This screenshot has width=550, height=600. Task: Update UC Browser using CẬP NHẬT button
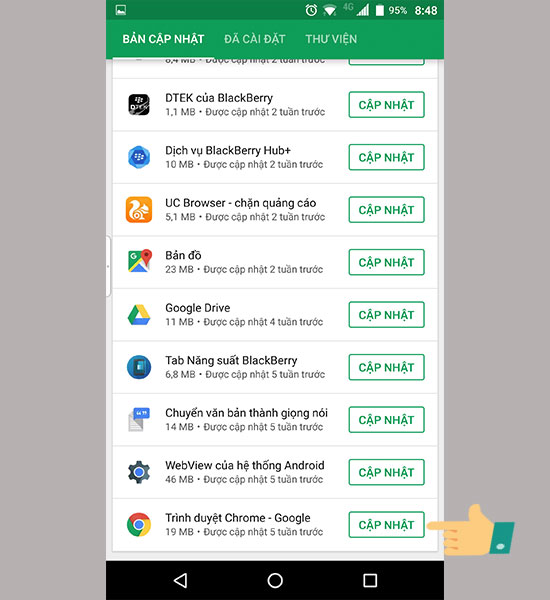pos(387,210)
